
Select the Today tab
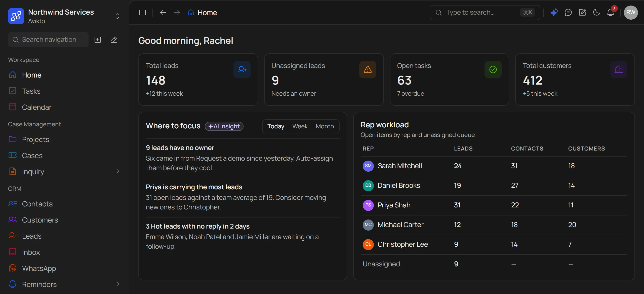pyautogui.click(x=276, y=126)
